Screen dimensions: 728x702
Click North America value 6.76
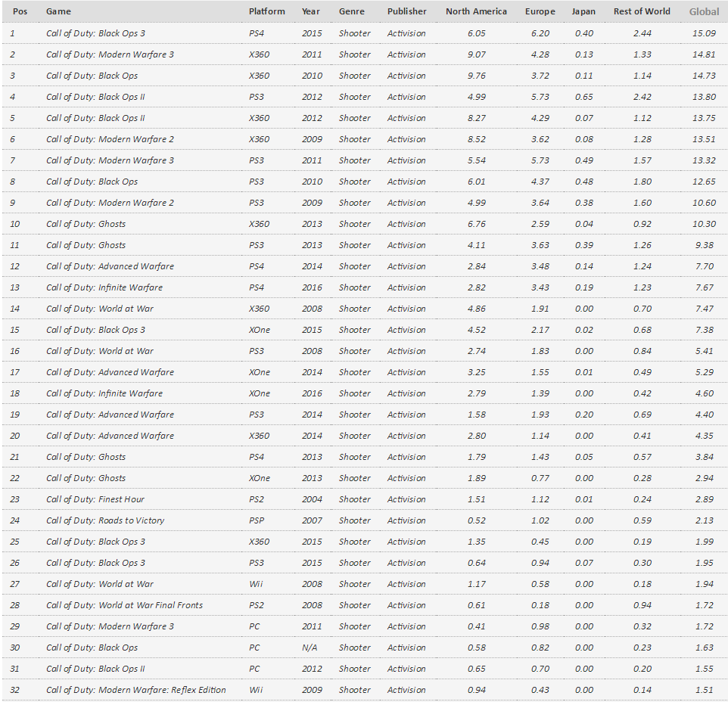pyautogui.click(x=476, y=224)
